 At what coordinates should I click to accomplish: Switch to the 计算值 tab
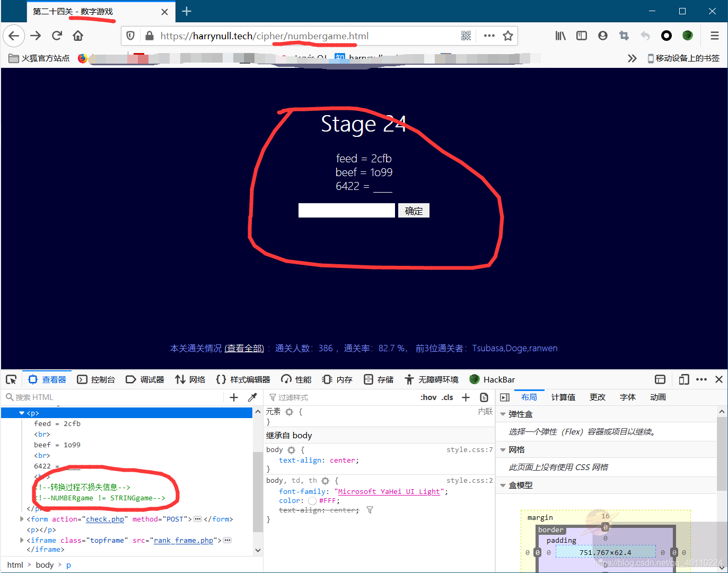pyautogui.click(x=563, y=397)
